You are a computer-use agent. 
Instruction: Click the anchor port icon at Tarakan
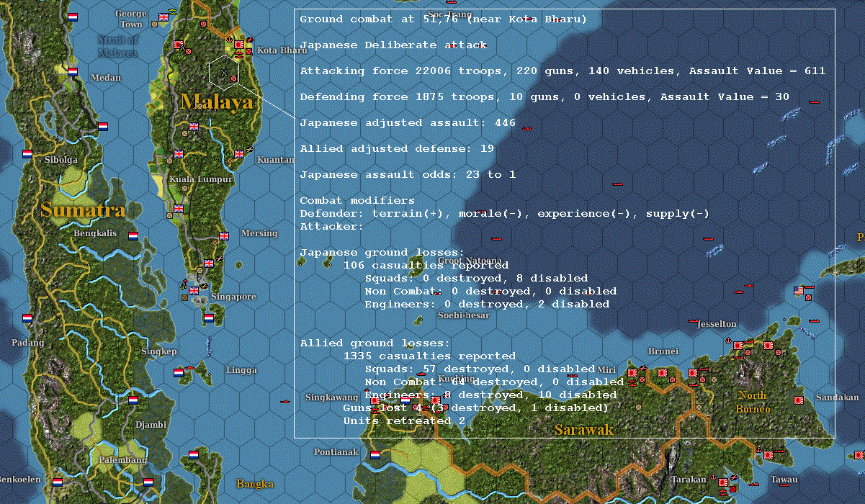tap(712, 476)
